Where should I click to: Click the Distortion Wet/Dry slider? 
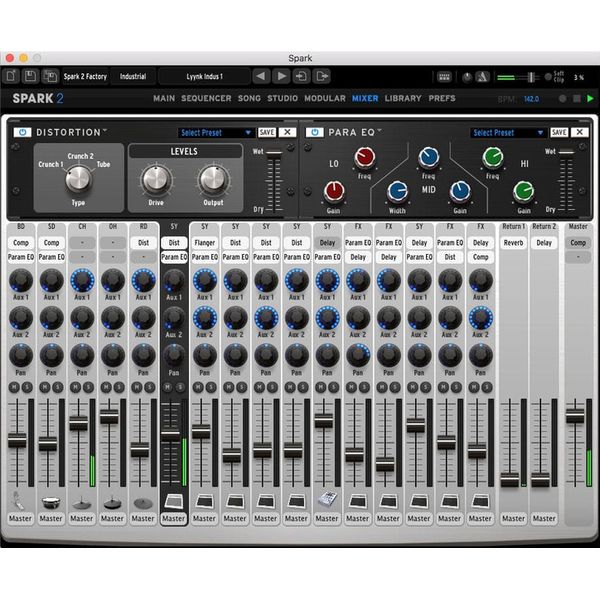274,153
